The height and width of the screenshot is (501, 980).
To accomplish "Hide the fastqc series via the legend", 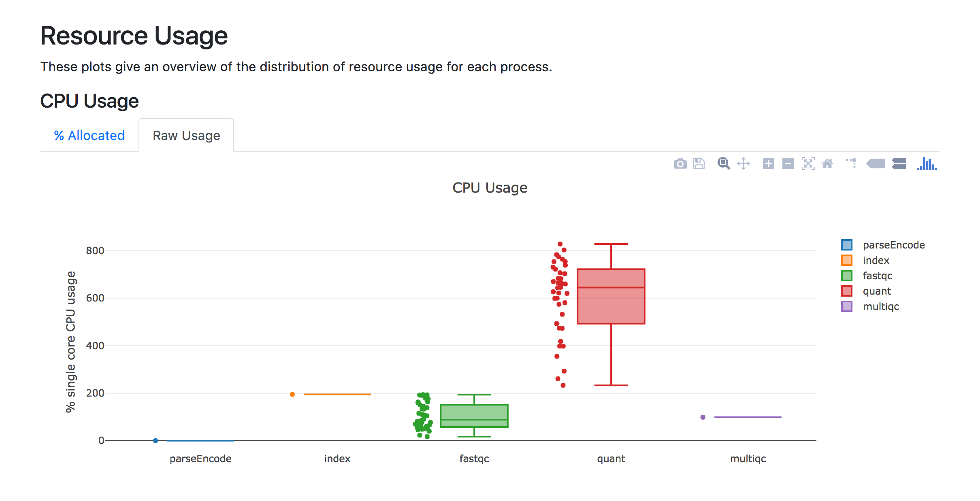I will [x=877, y=276].
